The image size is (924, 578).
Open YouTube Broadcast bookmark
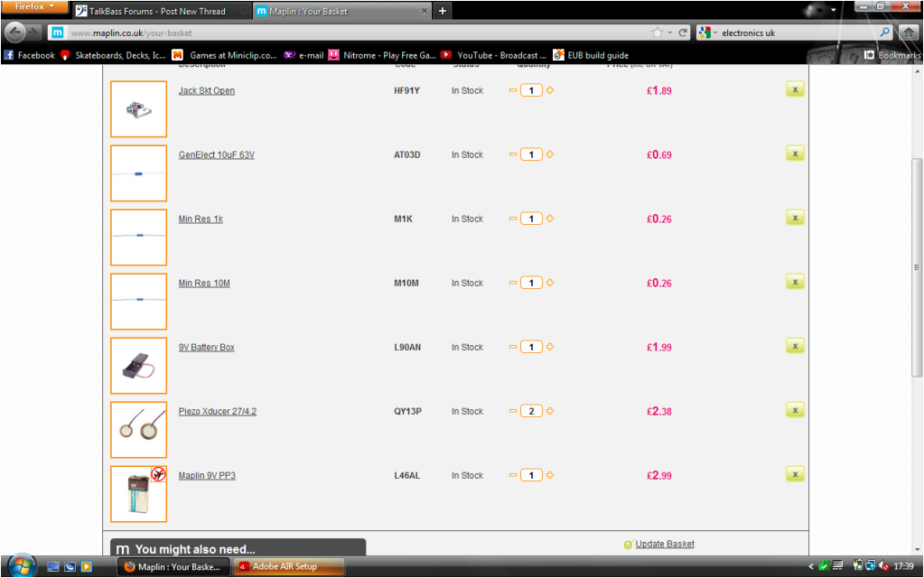click(494, 55)
